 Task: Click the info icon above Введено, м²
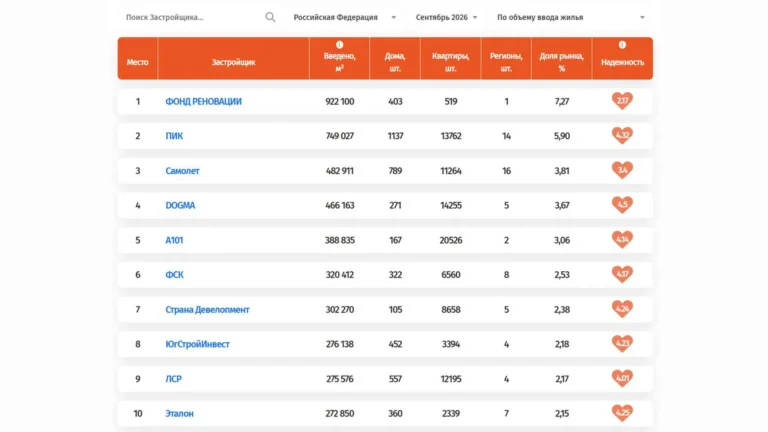(x=339, y=45)
